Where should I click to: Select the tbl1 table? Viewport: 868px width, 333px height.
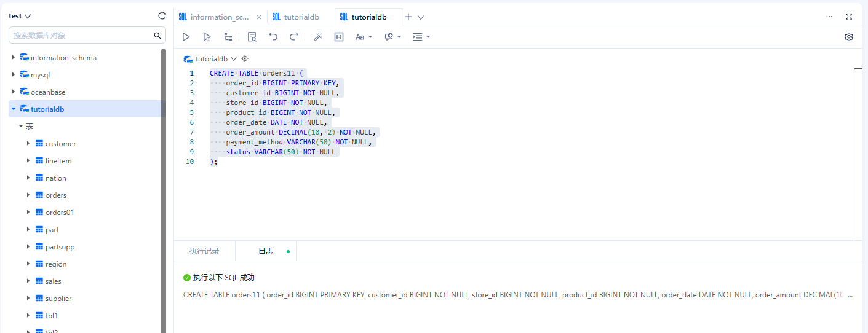pyautogui.click(x=52, y=316)
